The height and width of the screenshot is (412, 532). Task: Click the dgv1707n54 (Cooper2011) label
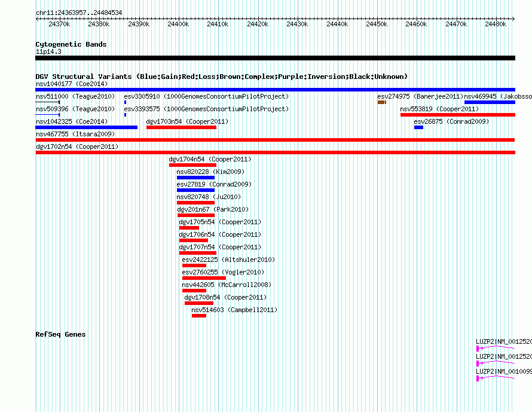(x=220, y=247)
